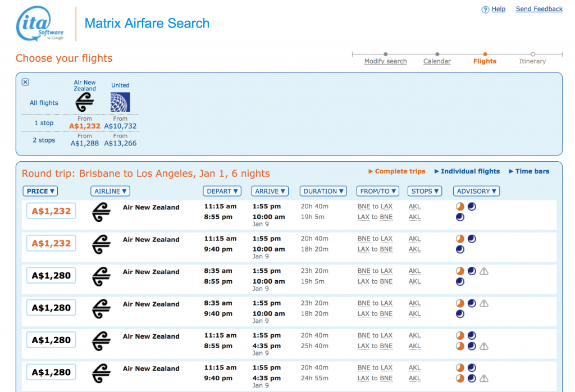Click the moon overnight icon on the 25h 40m flight
Viewport: 575px width, 392px height.
coord(472,346)
